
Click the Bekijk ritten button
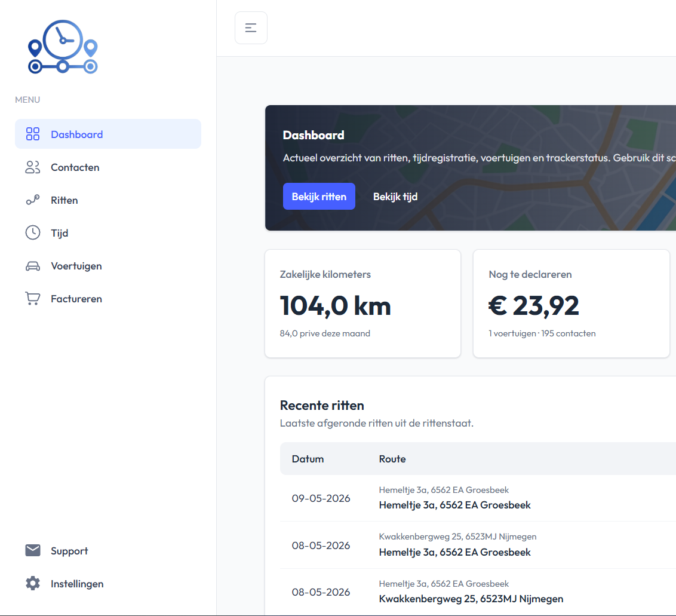point(319,197)
